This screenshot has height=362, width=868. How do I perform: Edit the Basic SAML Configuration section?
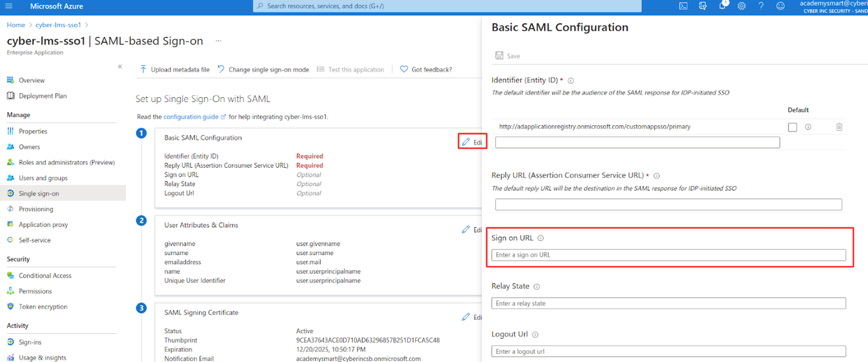pyautogui.click(x=473, y=142)
